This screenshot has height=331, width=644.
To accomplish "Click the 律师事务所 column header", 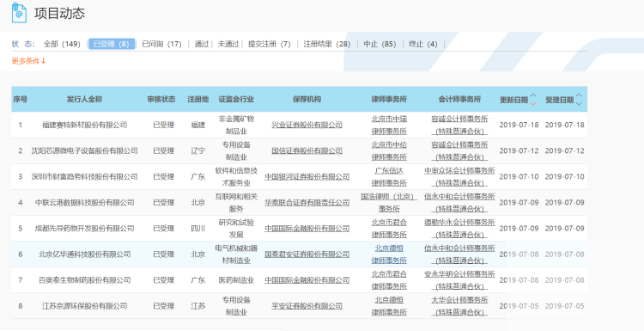I will tap(389, 100).
